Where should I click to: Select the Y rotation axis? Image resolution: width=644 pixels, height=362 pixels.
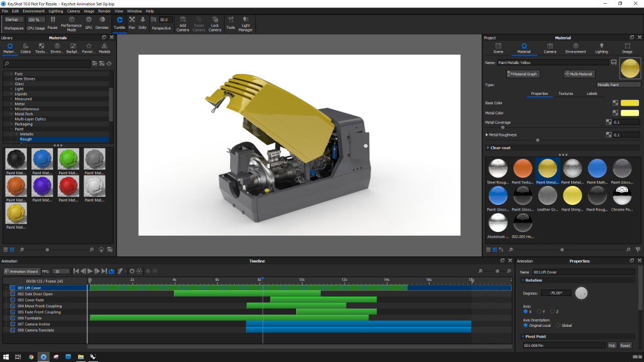pos(539,312)
